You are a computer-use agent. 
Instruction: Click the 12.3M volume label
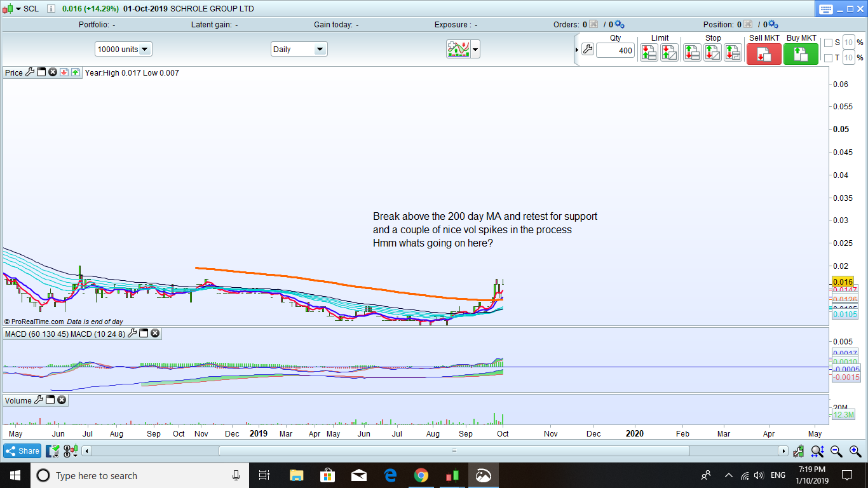843,414
